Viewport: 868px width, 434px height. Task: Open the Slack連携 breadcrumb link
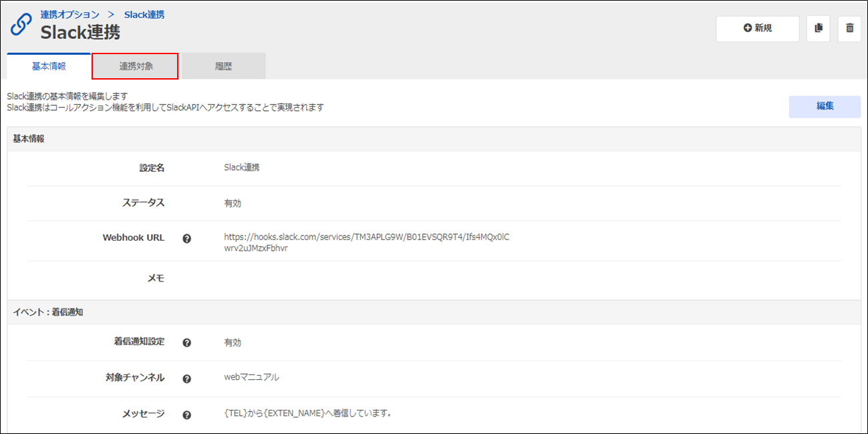coord(144,15)
